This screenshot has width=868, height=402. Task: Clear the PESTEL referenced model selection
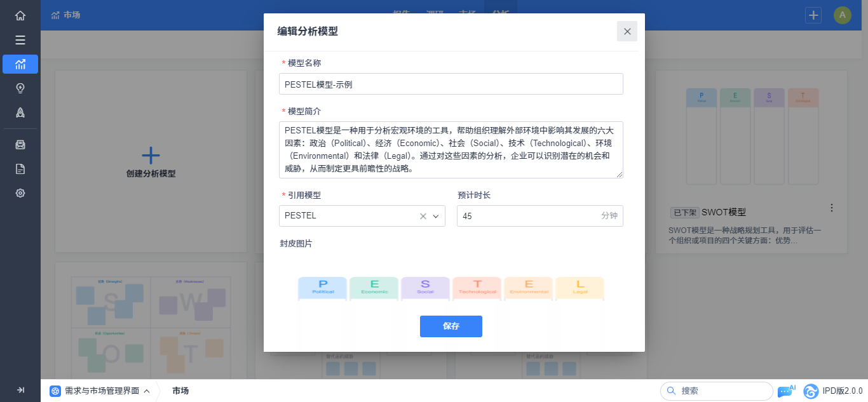[423, 216]
